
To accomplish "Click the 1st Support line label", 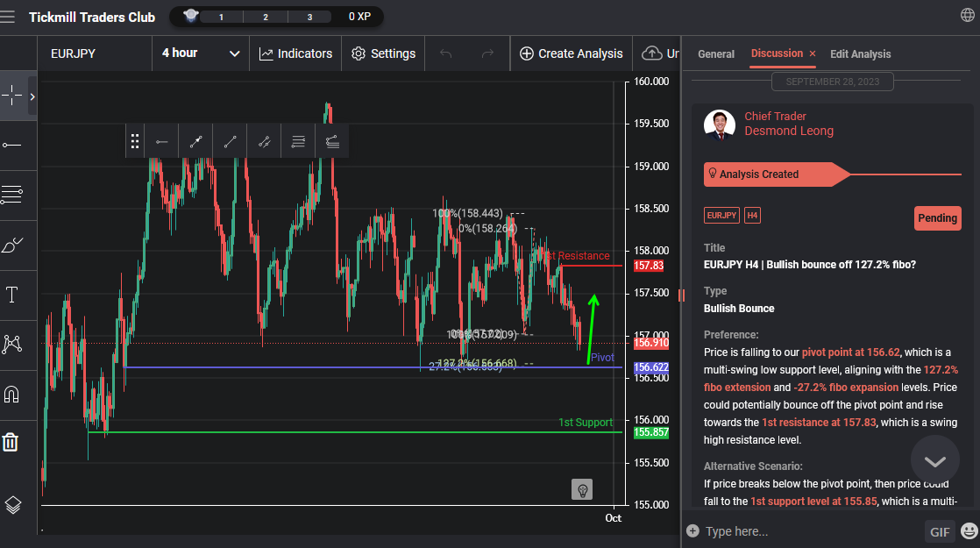I will 586,423.
